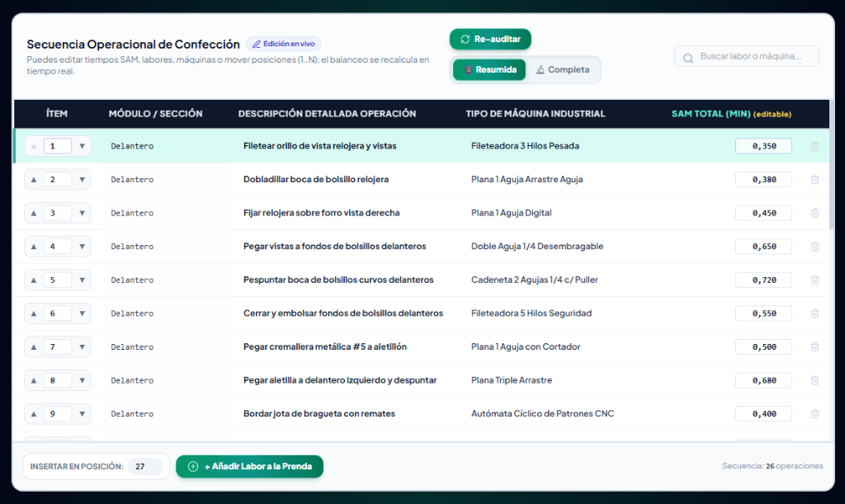This screenshot has height=504, width=845.
Task: Click the Insertar en posición input field
Action: click(145, 466)
